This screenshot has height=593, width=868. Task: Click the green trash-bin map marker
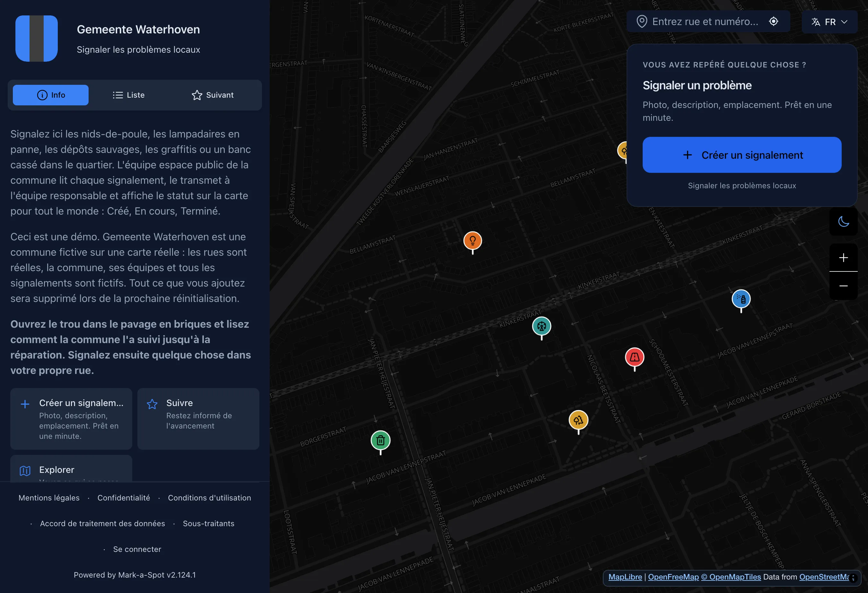point(380,441)
